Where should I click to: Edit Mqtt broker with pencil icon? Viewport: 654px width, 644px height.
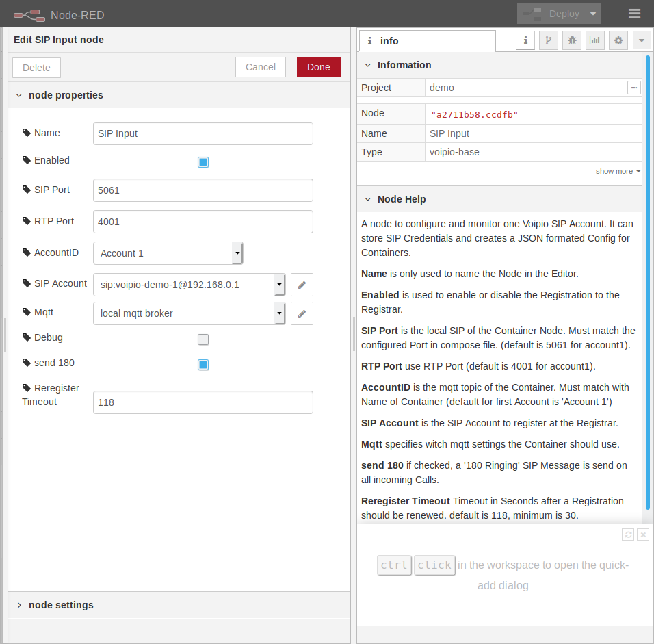pyautogui.click(x=302, y=313)
